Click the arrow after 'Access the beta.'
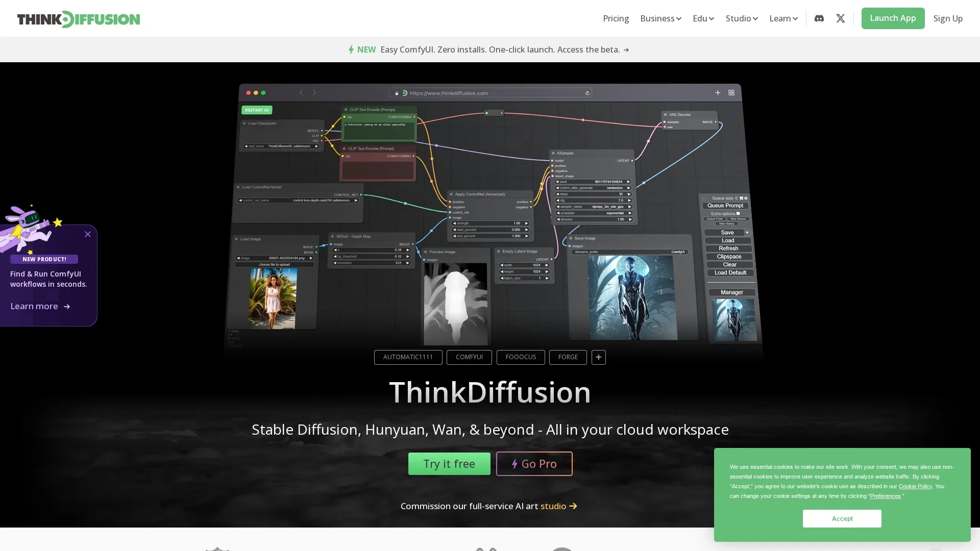This screenshot has width=980, height=551. coord(626,49)
